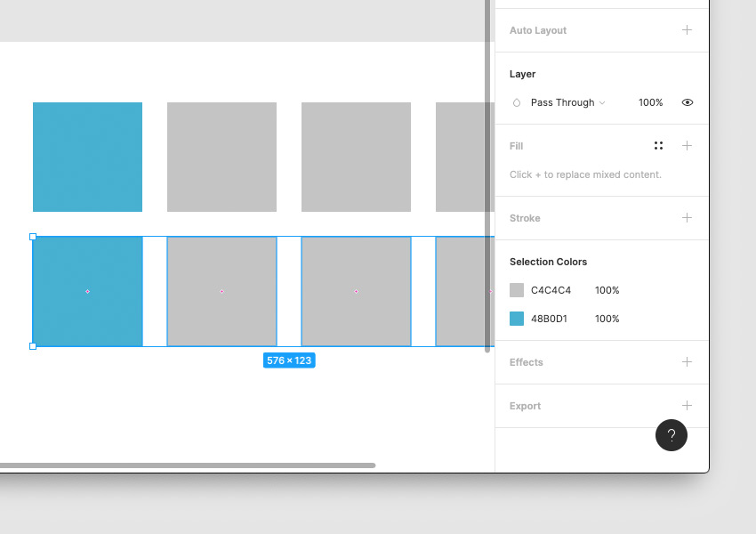756x534 pixels.
Task: Click the Auto Layout section label
Action: pos(537,30)
